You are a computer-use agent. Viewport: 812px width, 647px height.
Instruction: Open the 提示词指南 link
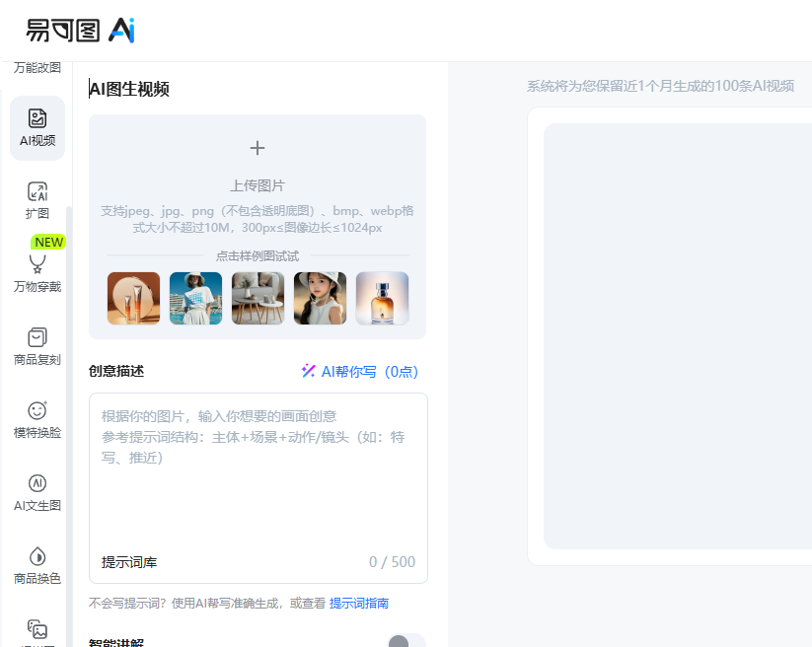(359, 604)
